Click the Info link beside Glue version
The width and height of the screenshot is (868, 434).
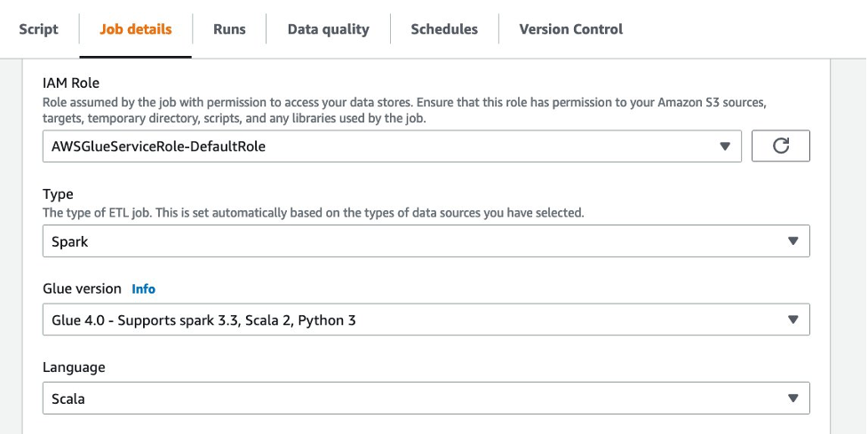143,288
